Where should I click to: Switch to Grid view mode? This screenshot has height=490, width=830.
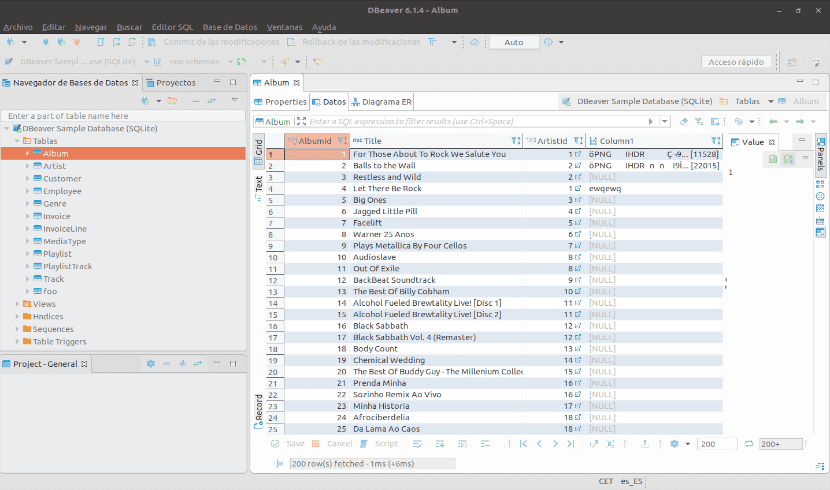click(x=258, y=152)
